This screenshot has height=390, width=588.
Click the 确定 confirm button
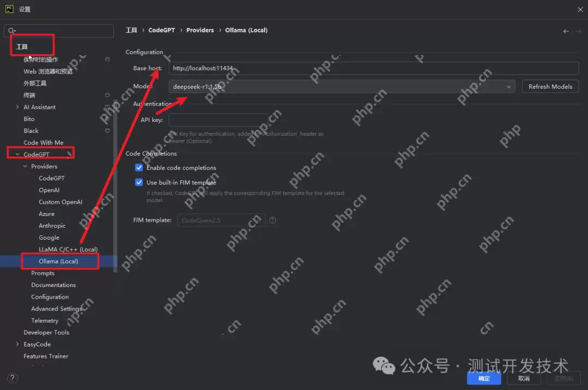483,379
